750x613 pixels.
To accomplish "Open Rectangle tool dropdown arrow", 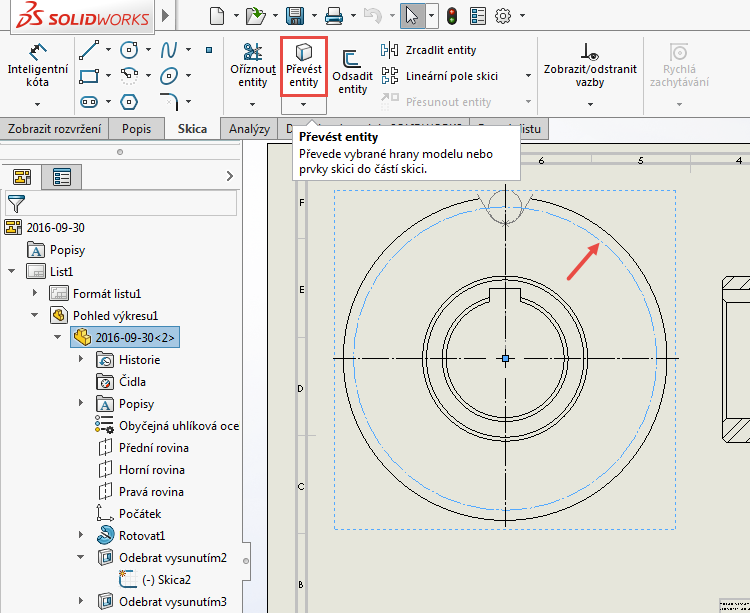I will point(109,76).
